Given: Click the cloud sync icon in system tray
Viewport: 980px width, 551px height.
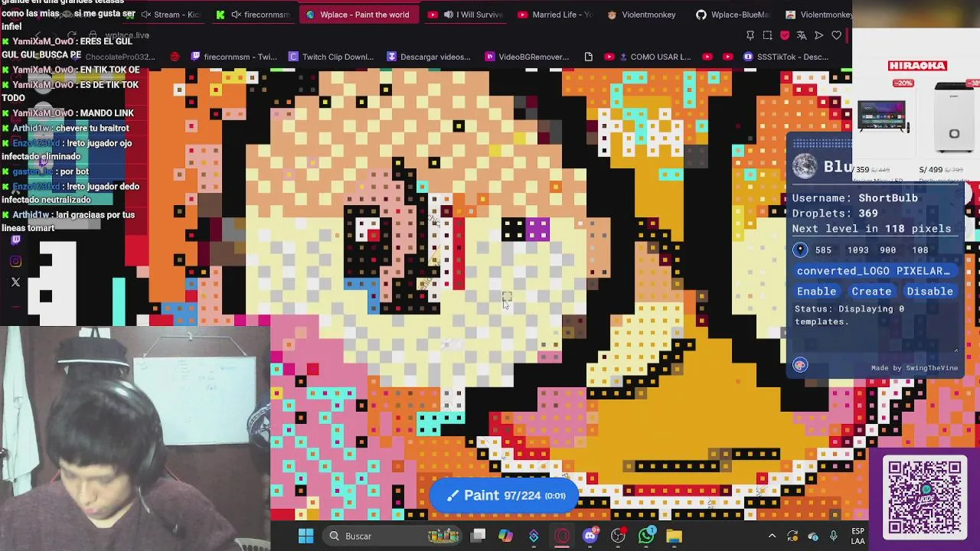Looking at the screenshot, I should (x=813, y=536).
